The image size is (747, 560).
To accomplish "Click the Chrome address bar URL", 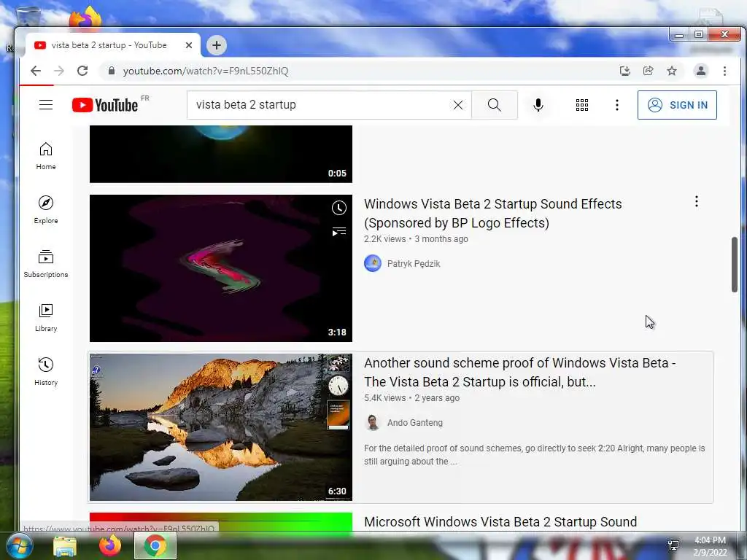I will [x=206, y=71].
